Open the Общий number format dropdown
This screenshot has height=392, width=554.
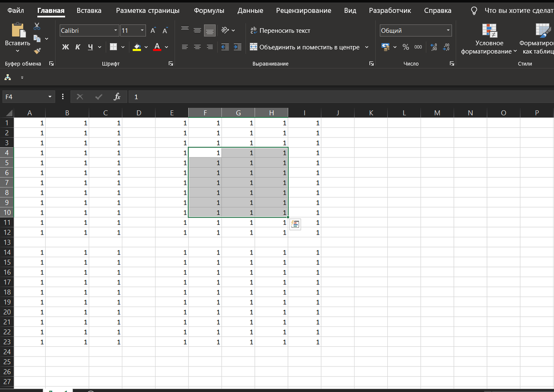(448, 30)
